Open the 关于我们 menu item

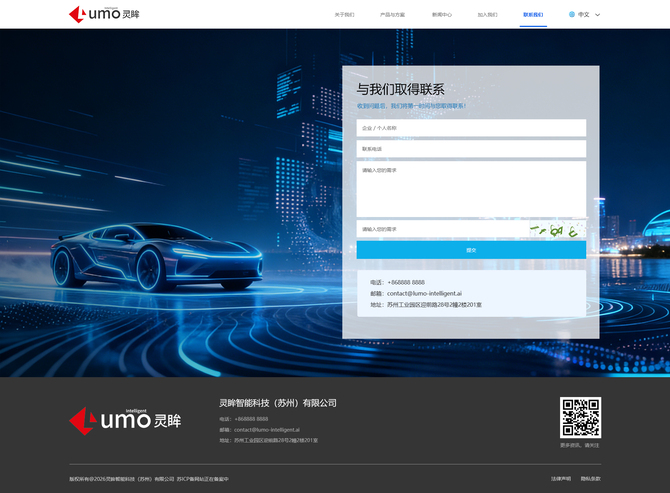pos(344,15)
